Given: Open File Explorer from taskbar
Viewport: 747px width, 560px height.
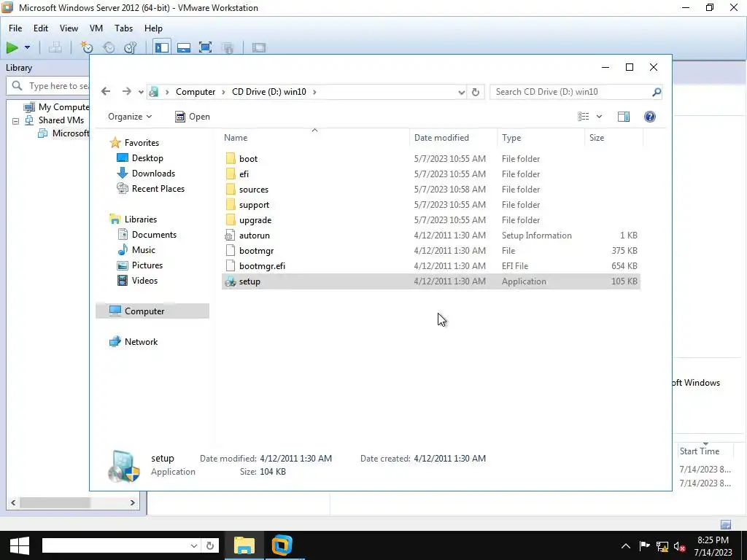Looking at the screenshot, I should pyautogui.click(x=244, y=545).
